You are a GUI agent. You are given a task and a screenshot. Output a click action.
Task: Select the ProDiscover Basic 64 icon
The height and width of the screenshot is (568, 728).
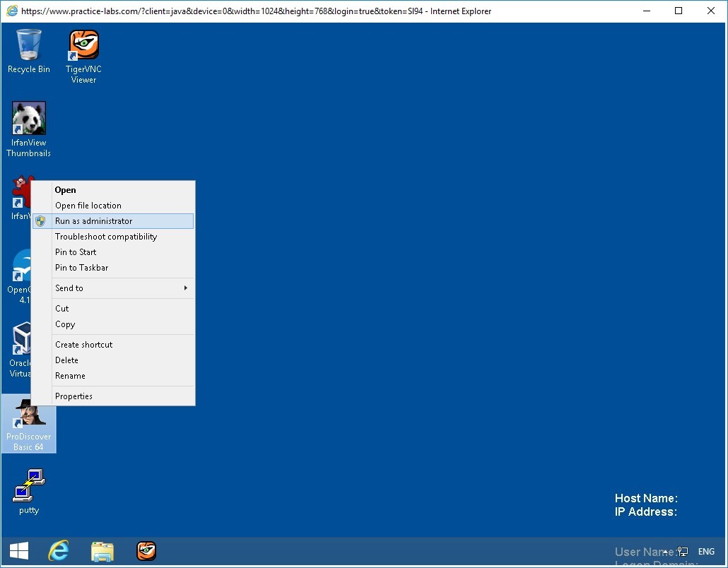point(29,425)
